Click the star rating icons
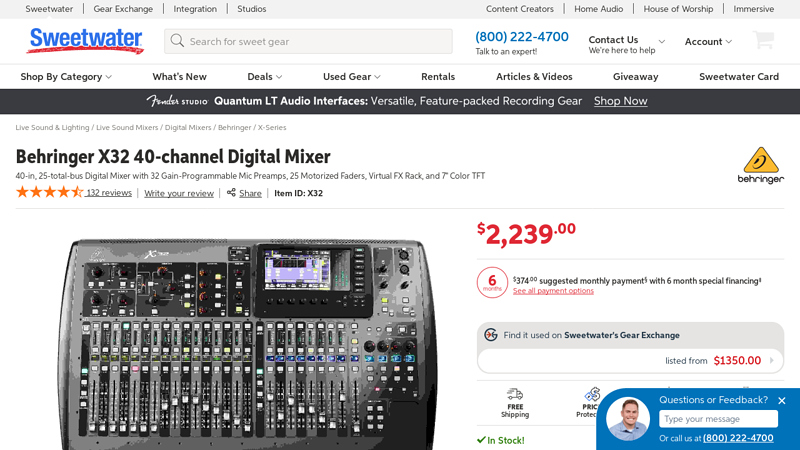Screen dimensions: 800x450 pyautogui.click(x=49, y=192)
